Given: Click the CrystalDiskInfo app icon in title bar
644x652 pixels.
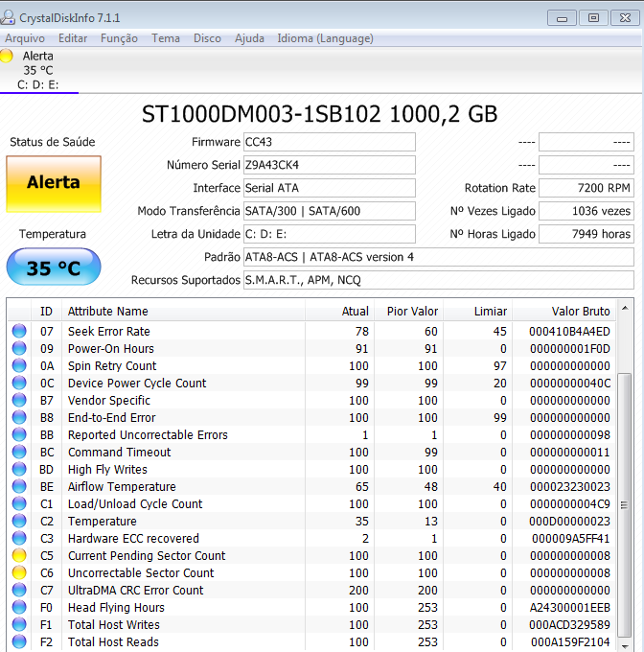Looking at the screenshot, I should coord(10,18).
